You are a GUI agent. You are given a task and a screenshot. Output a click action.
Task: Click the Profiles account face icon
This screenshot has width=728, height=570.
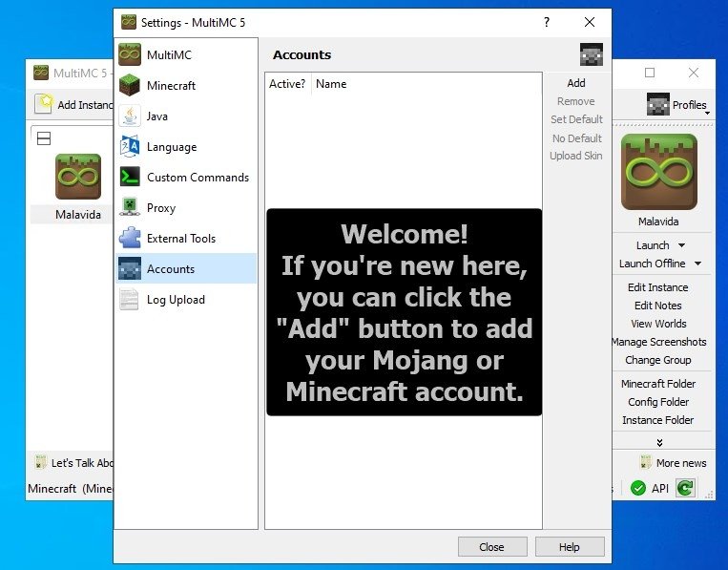pos(658,104)
